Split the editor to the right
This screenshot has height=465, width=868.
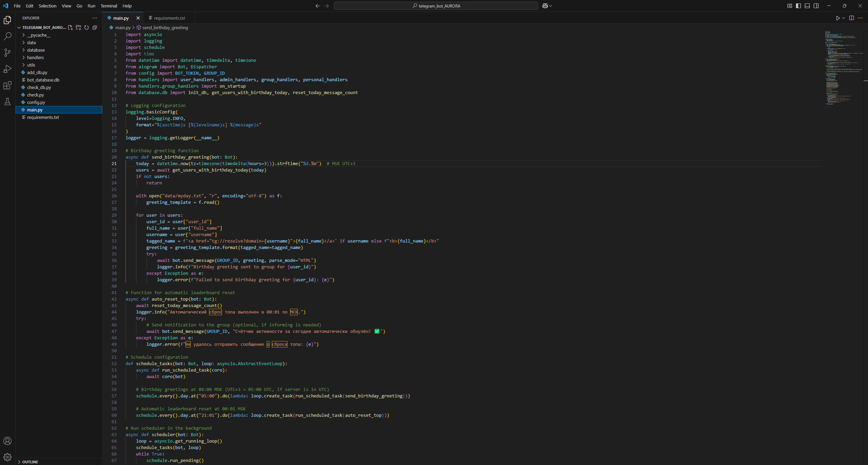851,18
